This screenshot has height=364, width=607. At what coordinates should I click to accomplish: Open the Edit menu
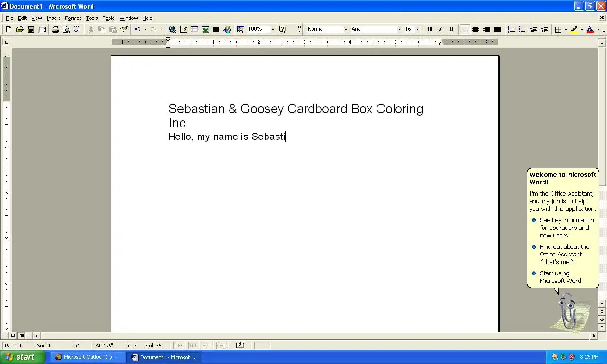click(x=22, y=18)
